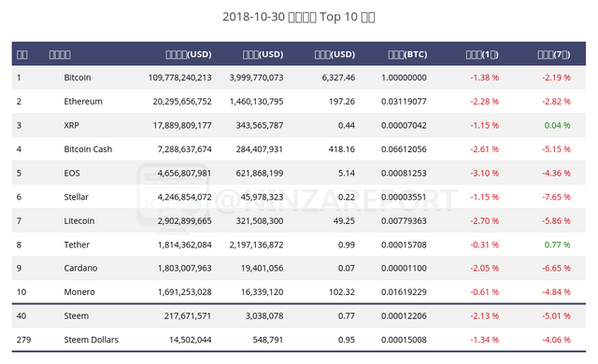Click XRP BTC price 0.00007042
The width and height of the screenshot is (598, 364).
pos(404,125)
